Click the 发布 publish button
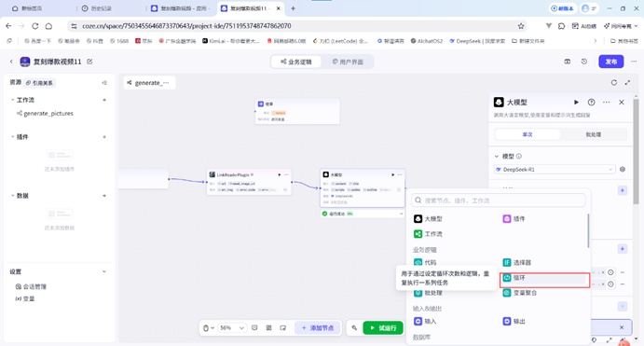Image resolution: width=644 pixels, height=346 pixels. 611,62
